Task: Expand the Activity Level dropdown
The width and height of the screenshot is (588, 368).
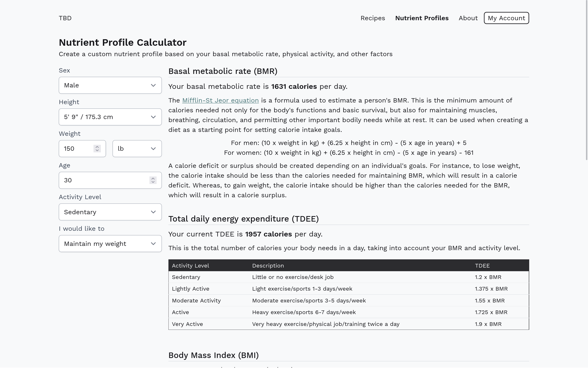Action: [110, 212]
